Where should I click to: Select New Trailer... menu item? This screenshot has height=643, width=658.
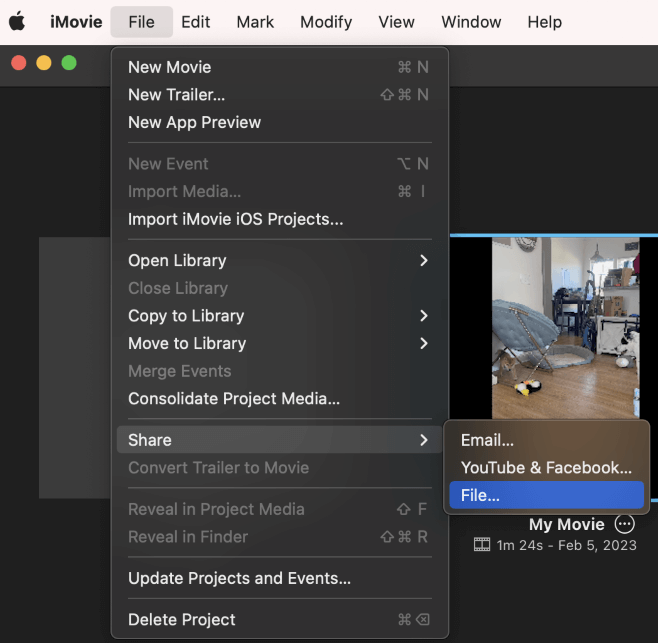177,95
